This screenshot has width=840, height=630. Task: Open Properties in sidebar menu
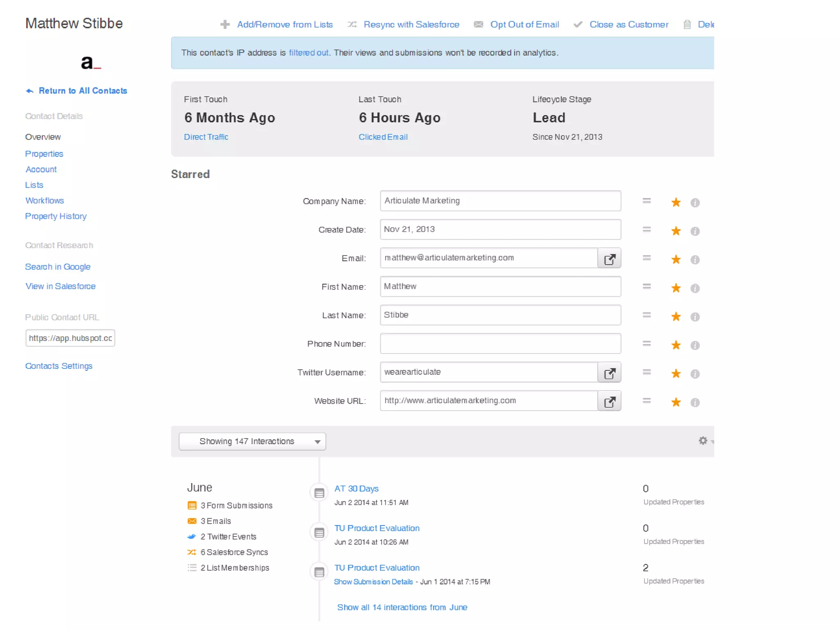(x=44, y=154)
